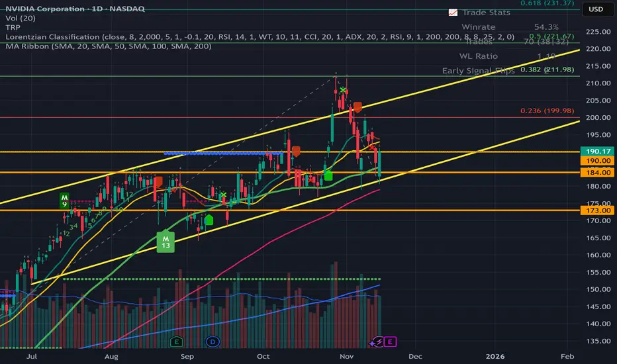Select the M 9 signal label
Screen dimensions: 617x364
pos(64,201)
